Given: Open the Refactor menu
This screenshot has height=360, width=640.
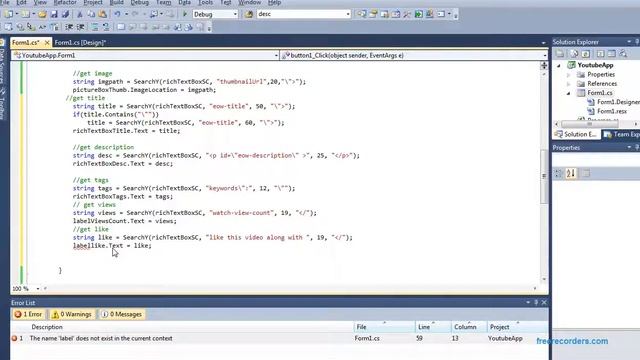Looking at the screenshot, I should 65,2.
